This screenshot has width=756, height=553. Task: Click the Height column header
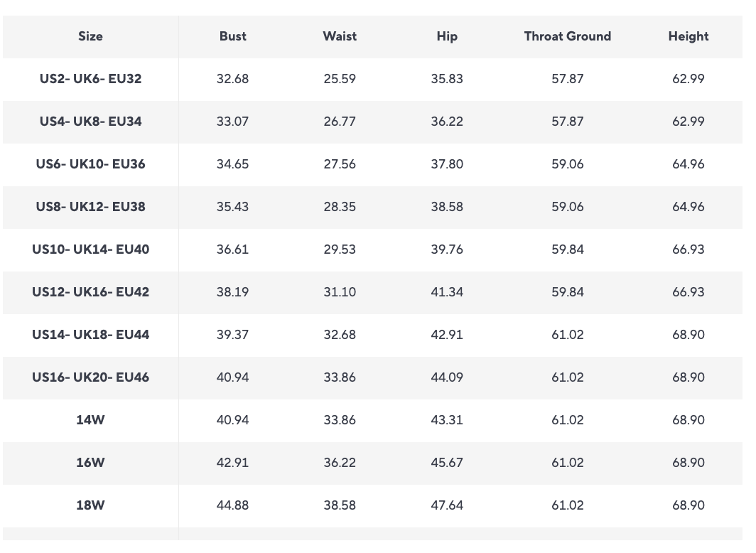688,36
